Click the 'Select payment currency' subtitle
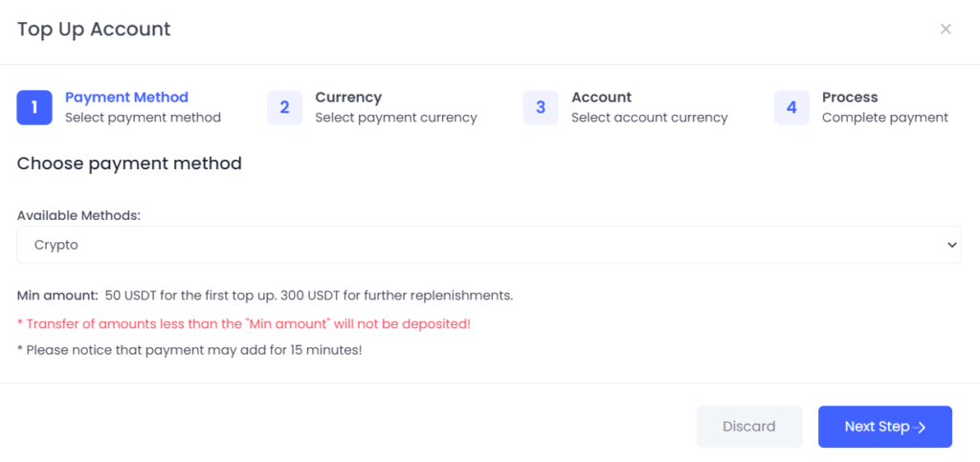The image size is (980, 462). pos(396,118)
